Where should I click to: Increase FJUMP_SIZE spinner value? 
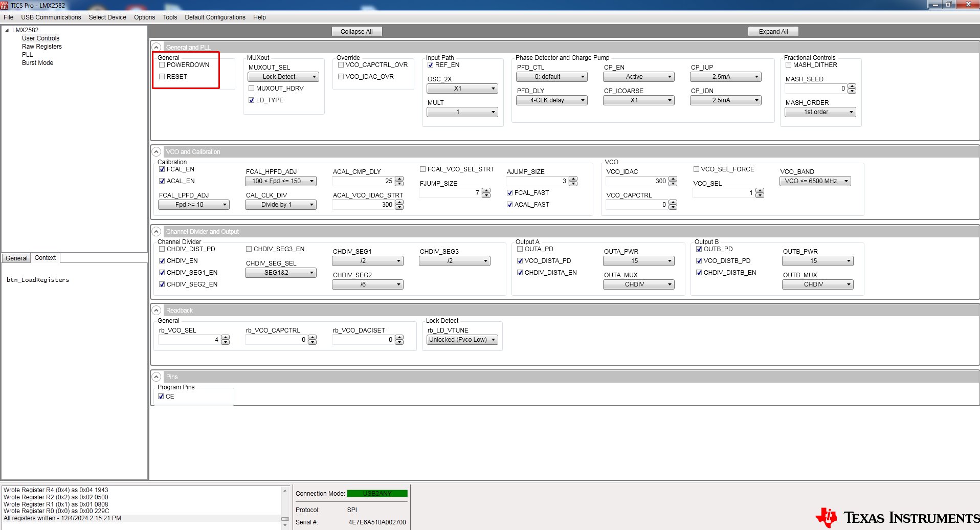click(486, 191)
